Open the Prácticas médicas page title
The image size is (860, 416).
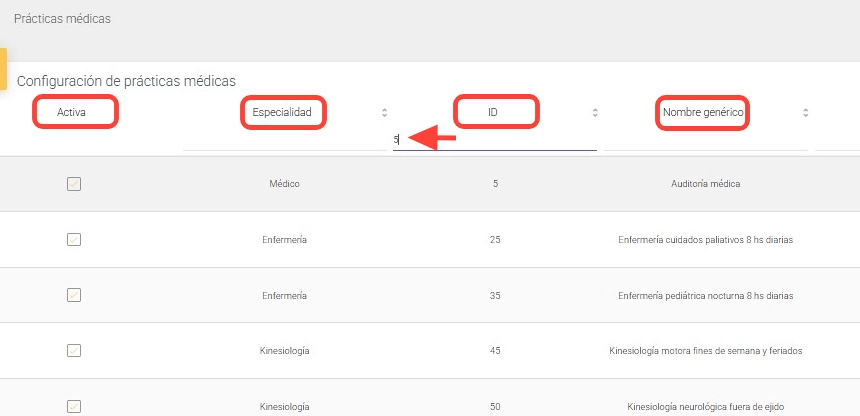(62, 19)
